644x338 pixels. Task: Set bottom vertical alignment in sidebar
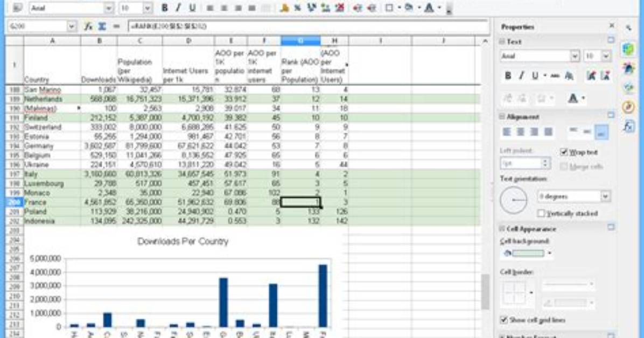[x=601, y=132]
